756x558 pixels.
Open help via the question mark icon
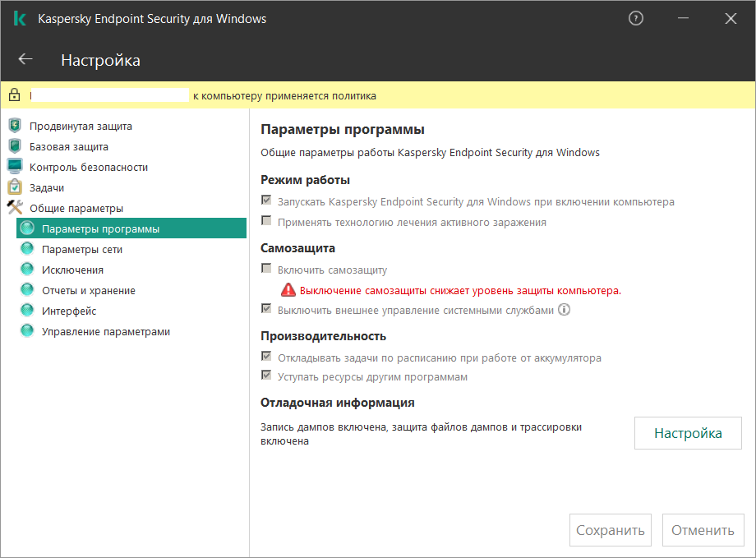635,18
